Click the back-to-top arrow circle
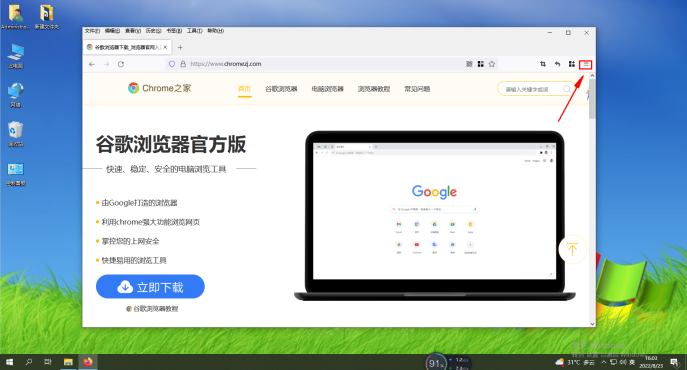This screenshot has height=370, width=687. [x=572, y=249]
